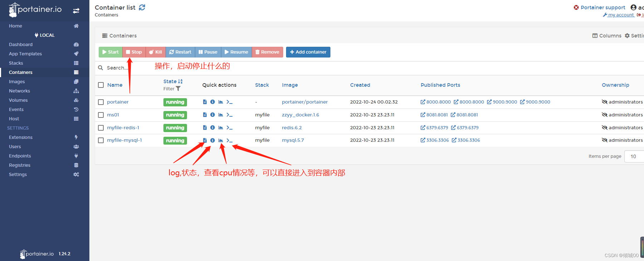The image size is (644, 261).
Task: Open App Templates section
Action: pos(44,54)
